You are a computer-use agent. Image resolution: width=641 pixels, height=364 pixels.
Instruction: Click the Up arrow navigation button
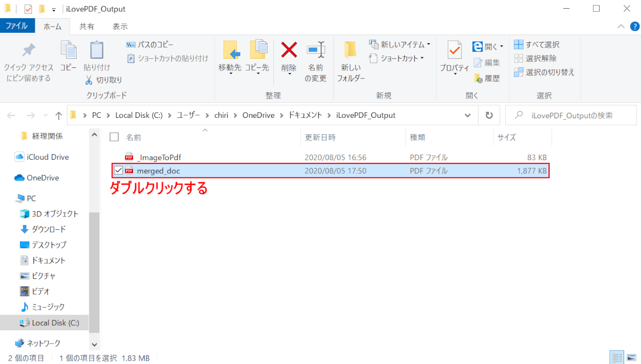59,116
